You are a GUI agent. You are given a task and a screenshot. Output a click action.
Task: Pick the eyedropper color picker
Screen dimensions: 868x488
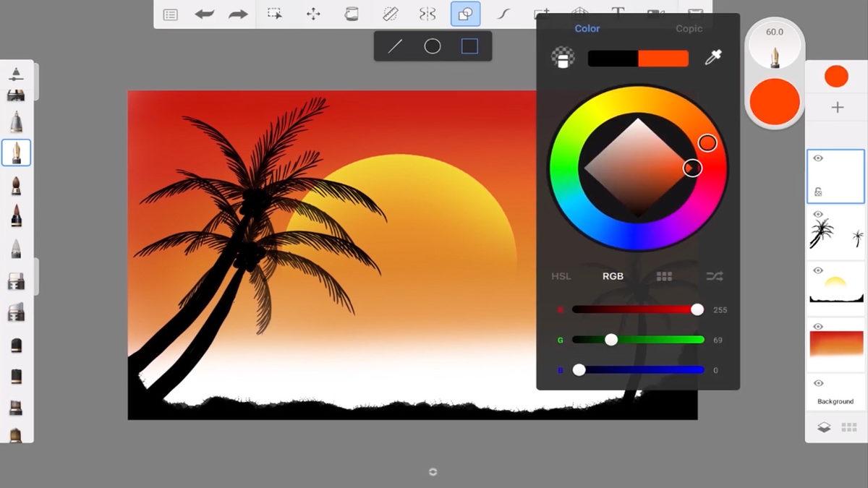(x=713, y=58)
